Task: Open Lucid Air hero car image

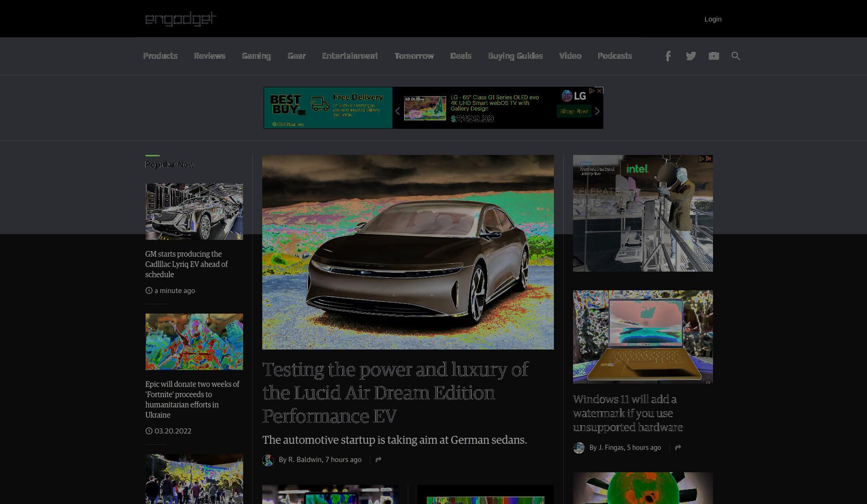Action: (408, 252)
